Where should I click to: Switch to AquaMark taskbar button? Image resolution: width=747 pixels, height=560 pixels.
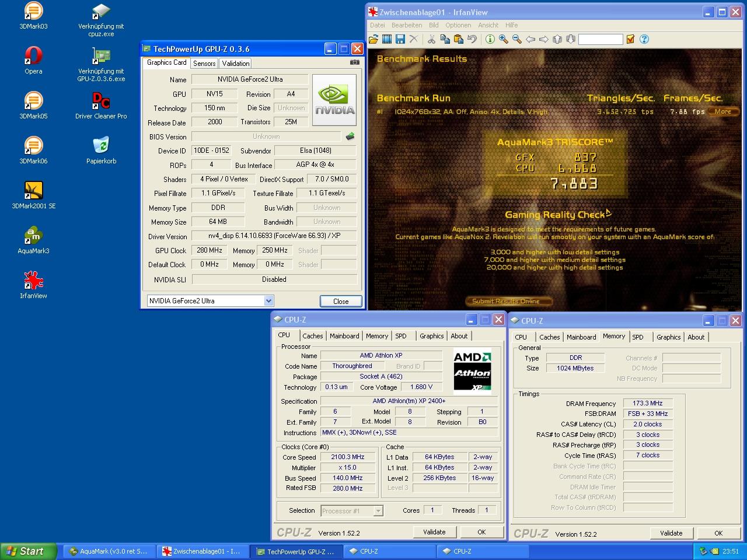[x=110, y=551]
